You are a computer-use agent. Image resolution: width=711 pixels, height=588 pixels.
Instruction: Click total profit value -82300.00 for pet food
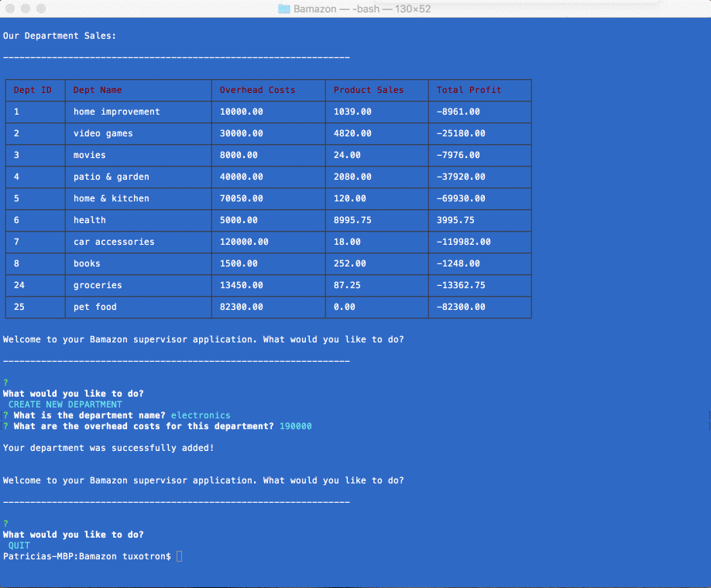461,307
